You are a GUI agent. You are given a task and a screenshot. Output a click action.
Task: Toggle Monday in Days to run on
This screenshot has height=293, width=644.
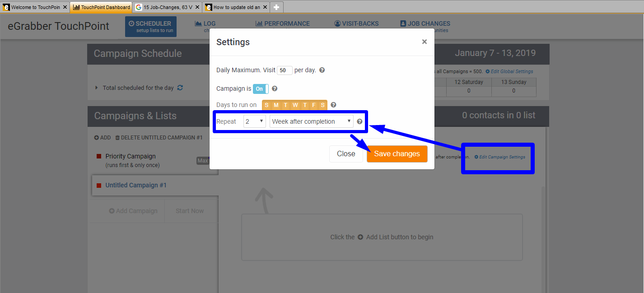[x=276, y=105]
